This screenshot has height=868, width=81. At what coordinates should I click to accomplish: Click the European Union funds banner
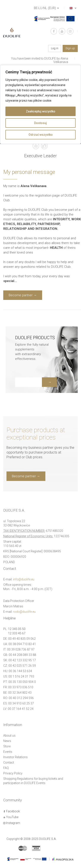coord(54,19)
